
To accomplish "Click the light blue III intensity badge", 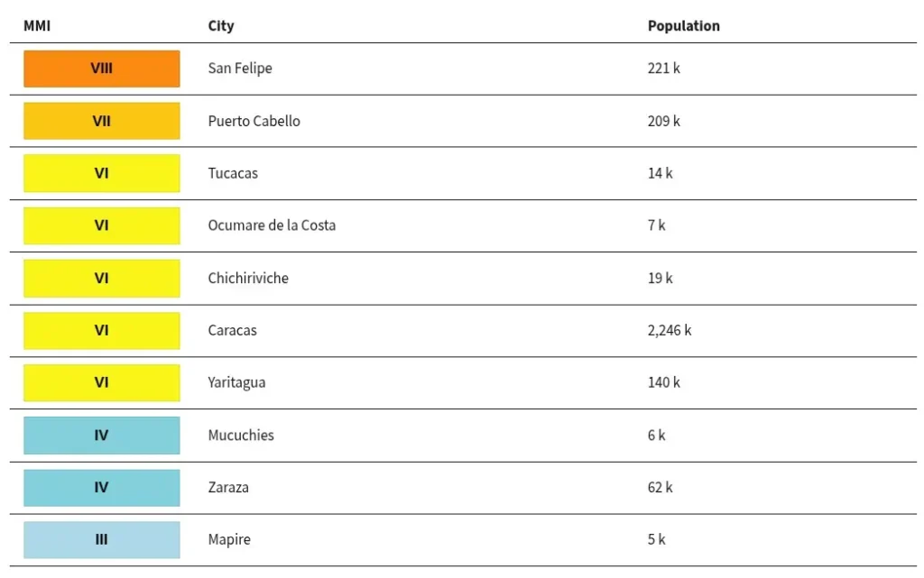I will click(101, 540).
